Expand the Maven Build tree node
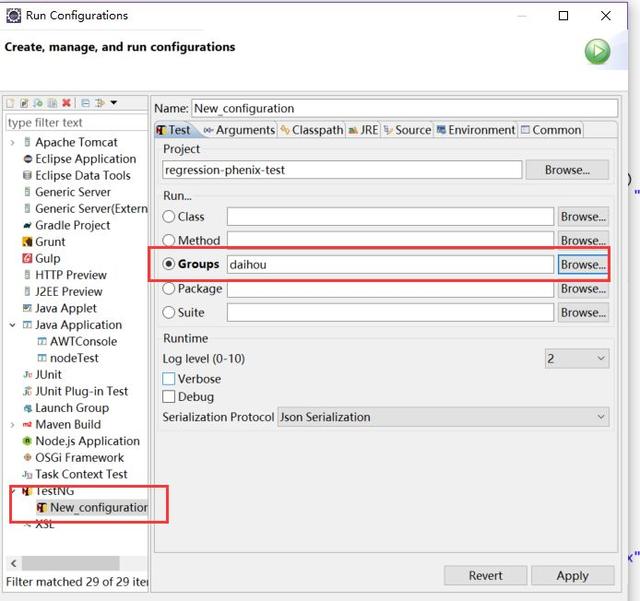This screenshot has width=640, height=601. (x=13, y=425)
